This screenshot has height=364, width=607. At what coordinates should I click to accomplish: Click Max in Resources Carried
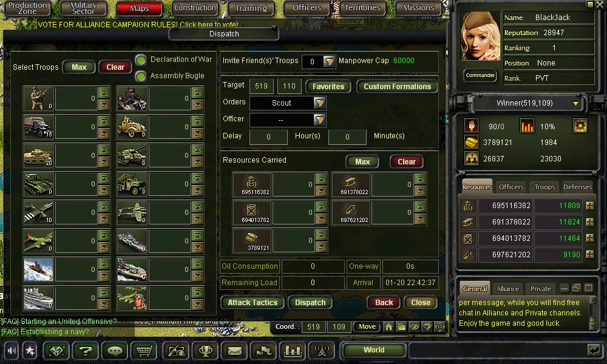362,162
